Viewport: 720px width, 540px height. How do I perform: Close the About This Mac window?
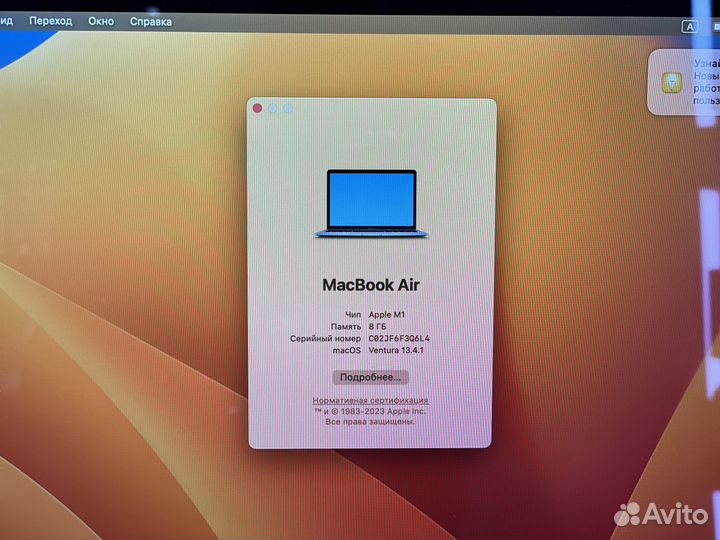pos(258,108)
